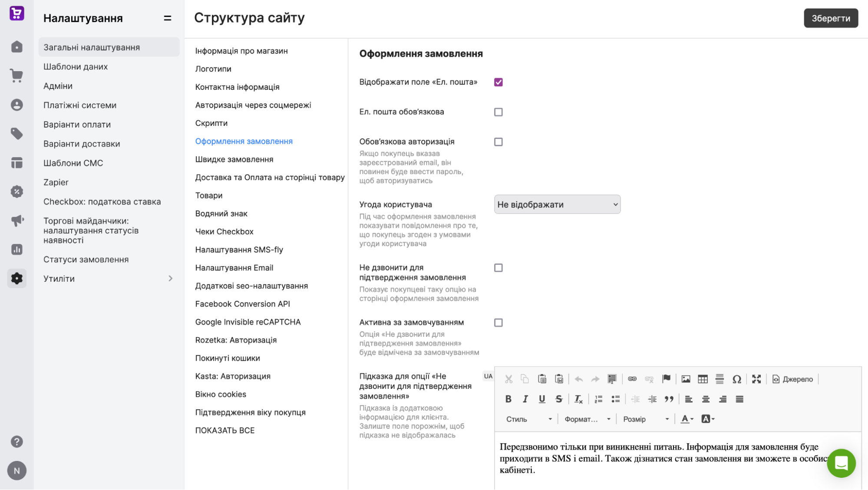Open the Розмір font size dropdown
This screenshot has height=490, width=868.
pyautogui.click(x=646, y=419)
